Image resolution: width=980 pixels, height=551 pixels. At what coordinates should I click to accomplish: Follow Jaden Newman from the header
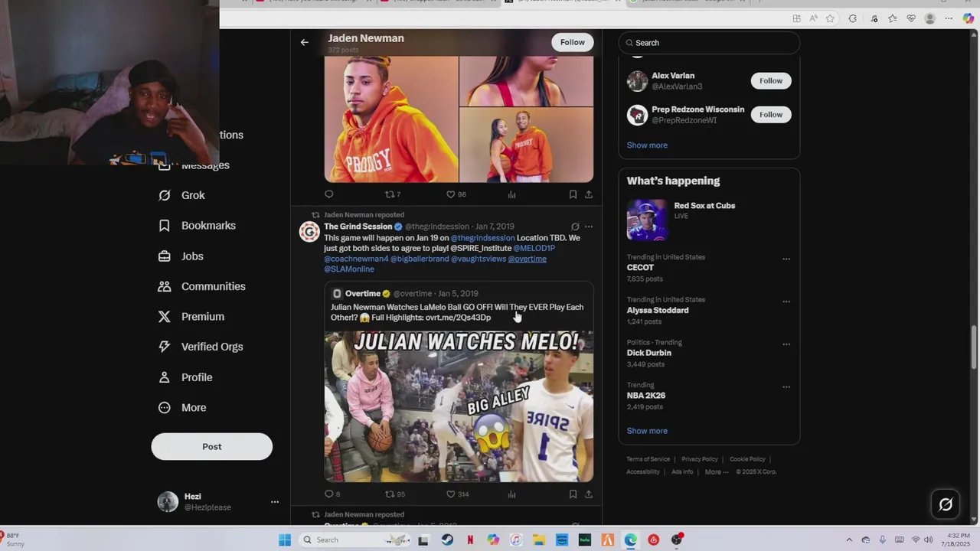click(x=572, y=43)
